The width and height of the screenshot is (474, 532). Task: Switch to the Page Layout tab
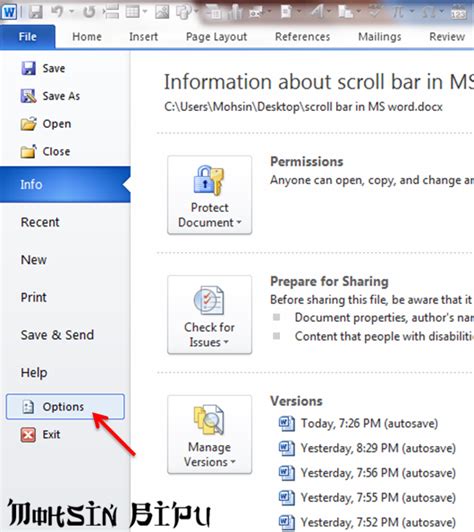pyautogui.click(x=216, y=37)
